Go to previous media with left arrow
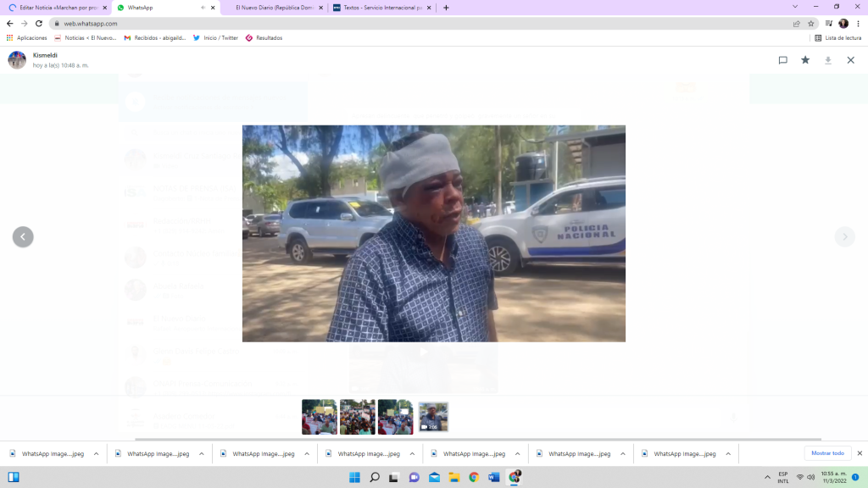 click(23, 237)
